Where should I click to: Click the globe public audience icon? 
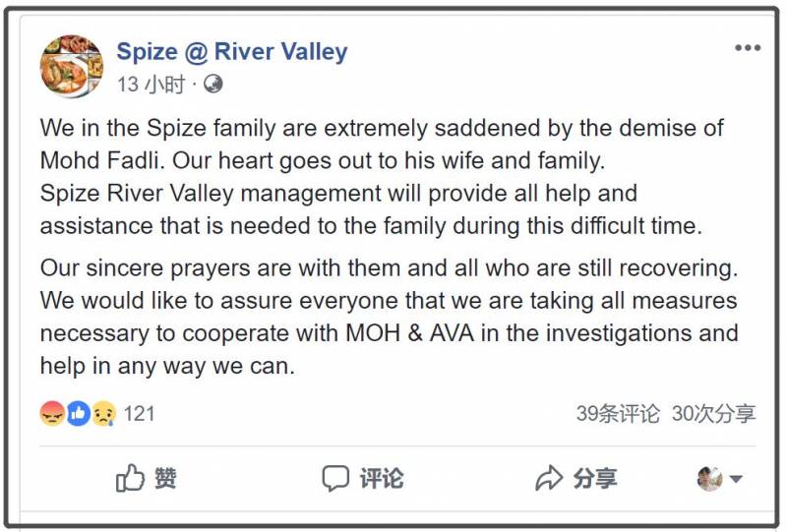click(212, 85)
